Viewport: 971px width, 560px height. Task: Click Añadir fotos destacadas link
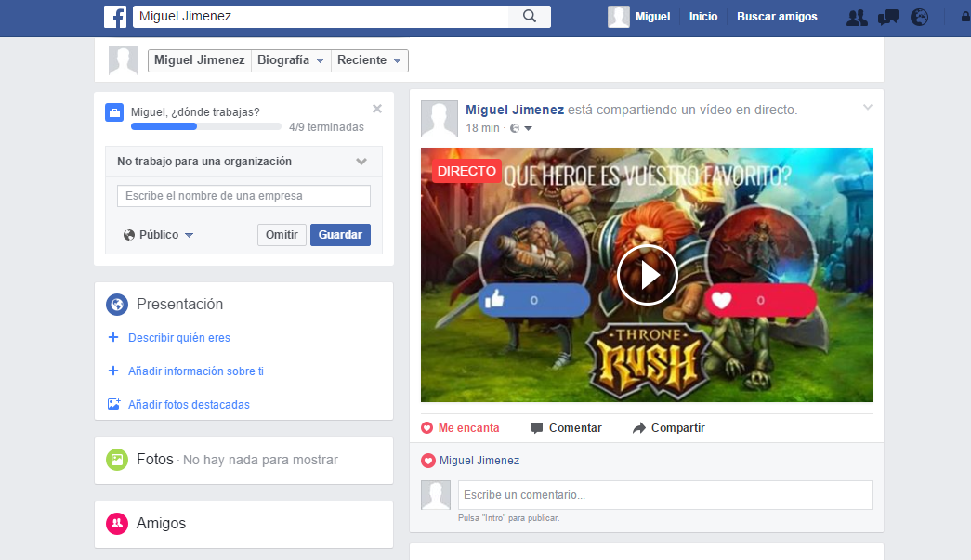(x=189, y=404)
